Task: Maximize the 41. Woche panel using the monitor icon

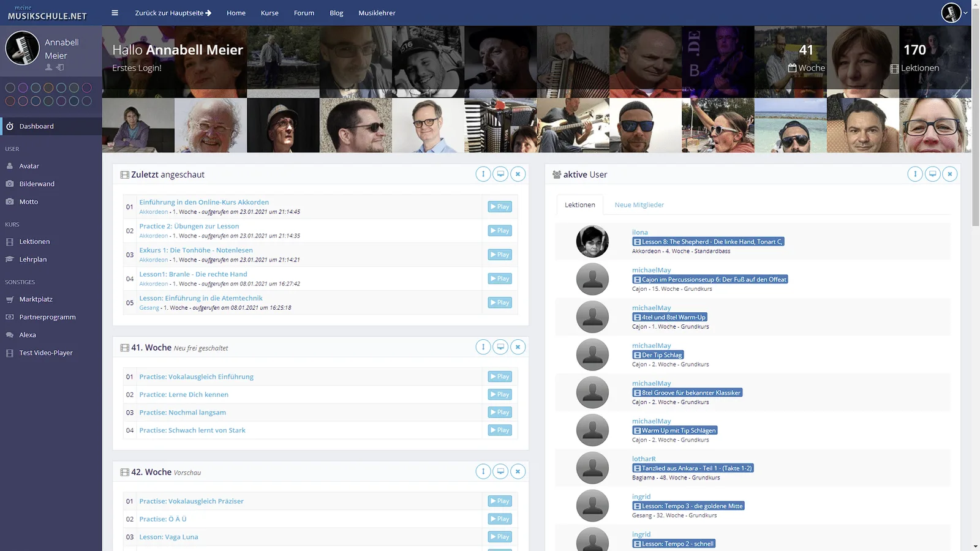Action: pyautogui.click(x=500, y=347)
